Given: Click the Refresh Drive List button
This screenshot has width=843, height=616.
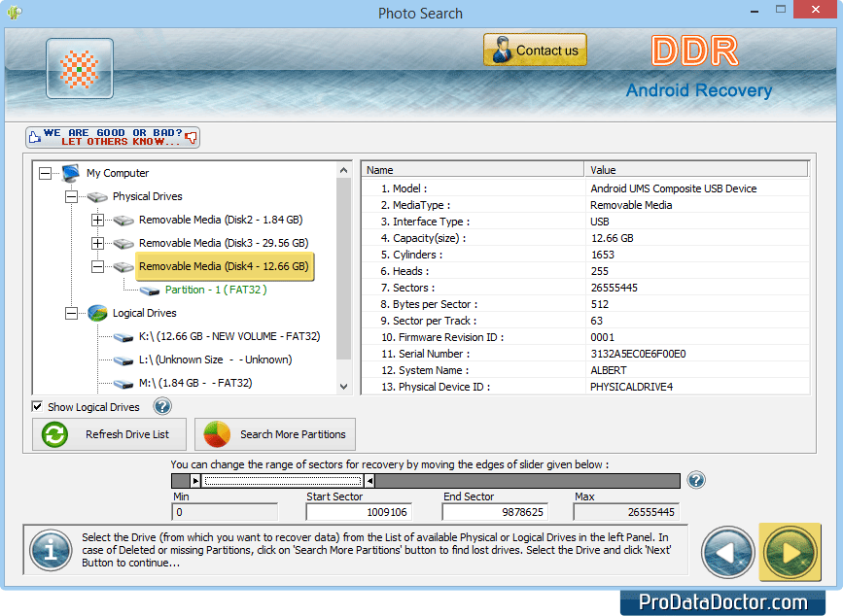Looking at the screenshot, I should click(x=109, y=434).
